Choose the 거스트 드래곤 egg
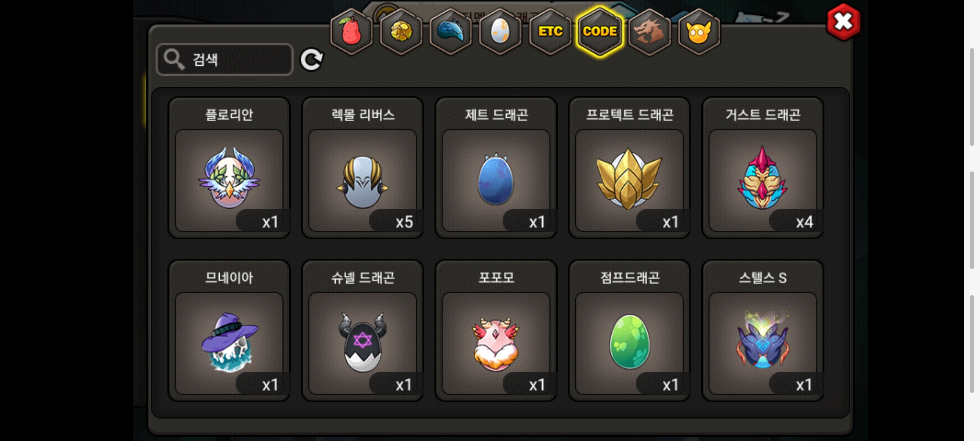Image resolution: width=980 pixels, height=441 pixels. 763,167
